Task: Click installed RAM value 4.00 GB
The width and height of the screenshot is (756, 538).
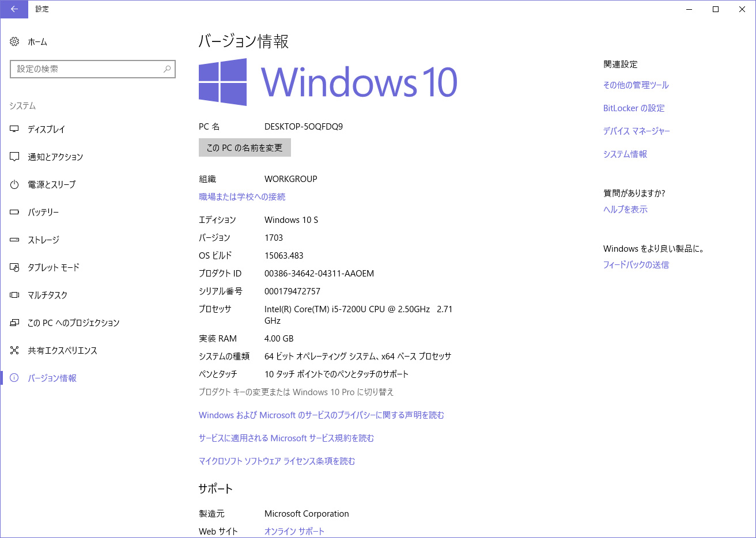Action: [279, 338]
